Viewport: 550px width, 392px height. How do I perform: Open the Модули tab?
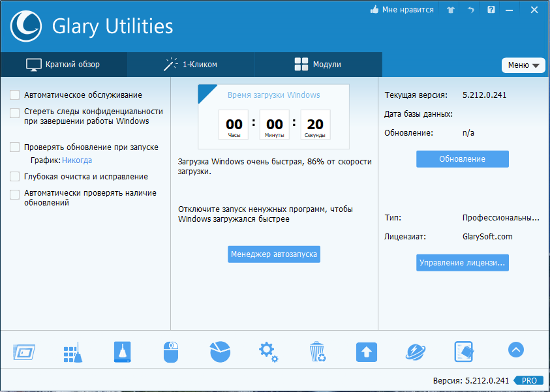[318, 65]
